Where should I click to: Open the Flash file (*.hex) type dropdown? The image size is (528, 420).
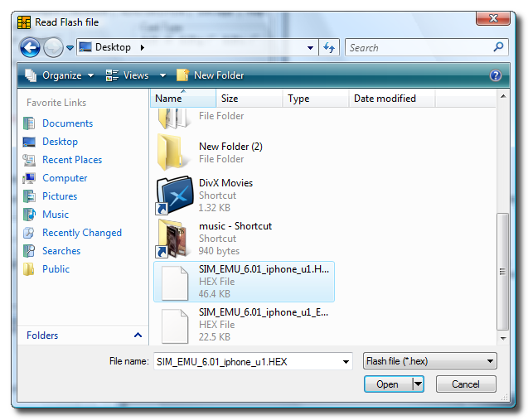coord(430,361)
